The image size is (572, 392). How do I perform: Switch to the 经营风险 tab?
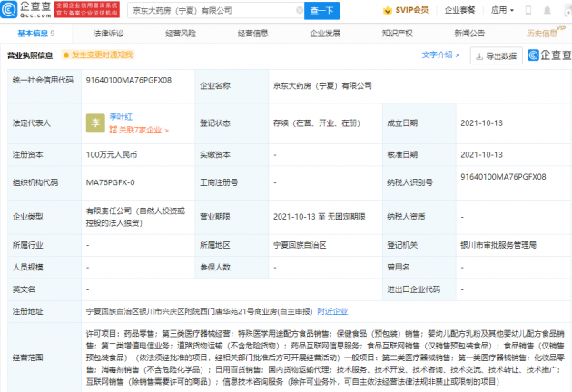182,33
